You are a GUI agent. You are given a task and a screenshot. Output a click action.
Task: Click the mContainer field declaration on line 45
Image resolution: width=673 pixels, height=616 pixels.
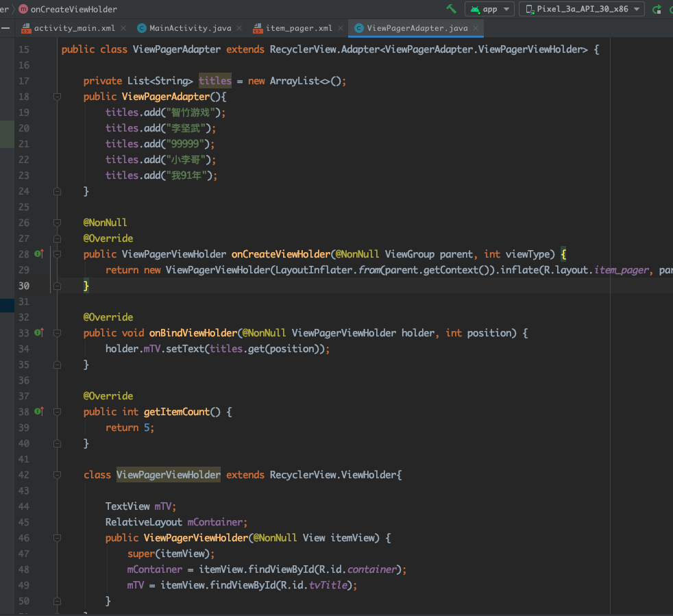click(x=215, y=522)
